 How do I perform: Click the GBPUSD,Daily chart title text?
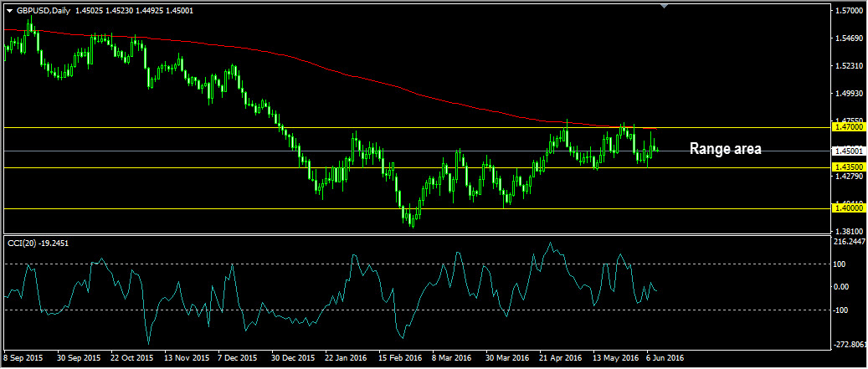pos(44,10)
